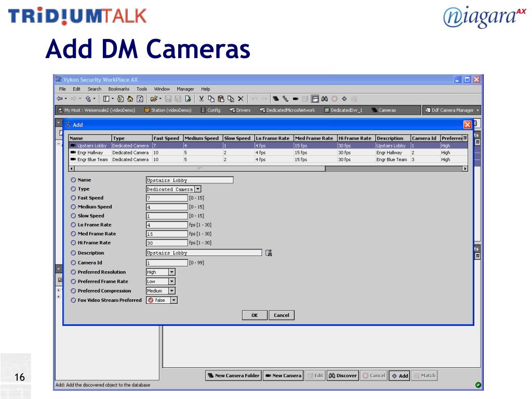Screen dimensions: 532x399
Task: Click the New Camera Folder button
Action: coord(233,376)
